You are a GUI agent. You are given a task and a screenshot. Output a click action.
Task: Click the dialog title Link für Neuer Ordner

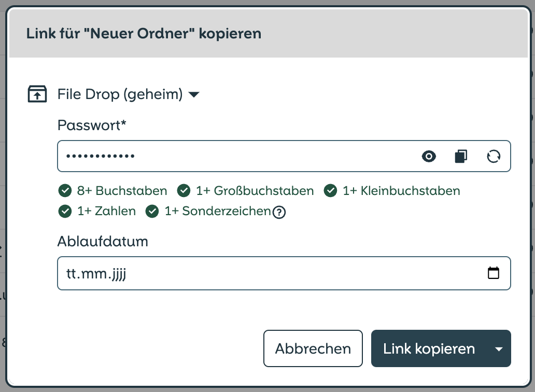144,33
